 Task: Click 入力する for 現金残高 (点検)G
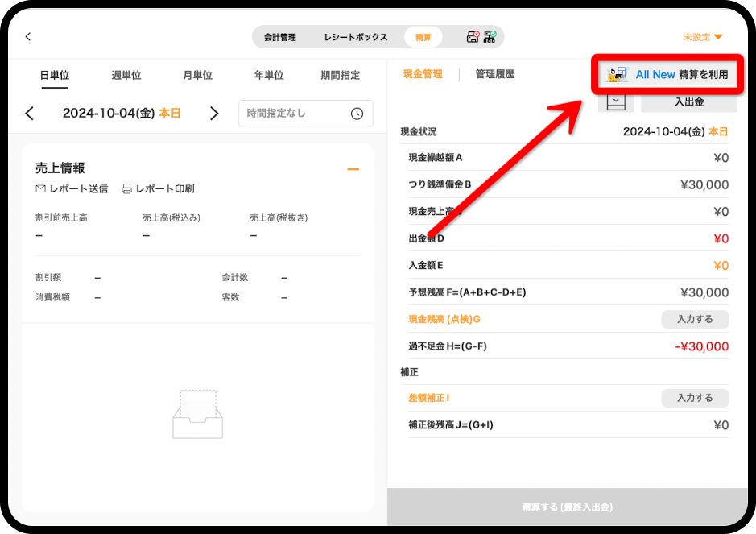695,319
